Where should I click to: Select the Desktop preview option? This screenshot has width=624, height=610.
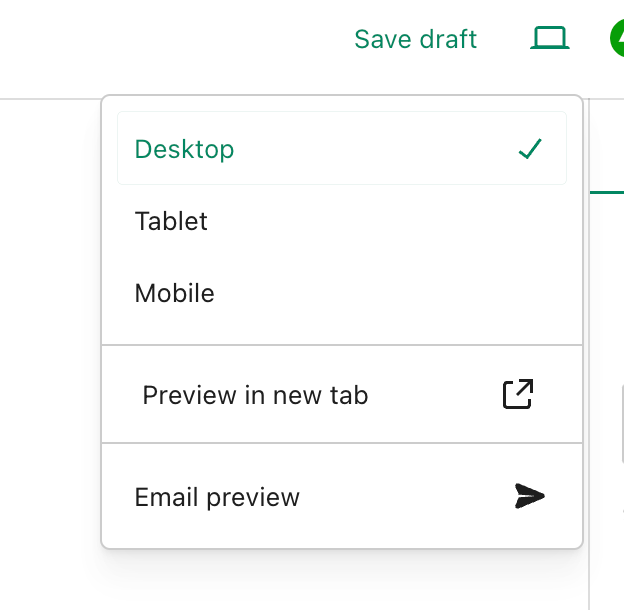point(341,149)
